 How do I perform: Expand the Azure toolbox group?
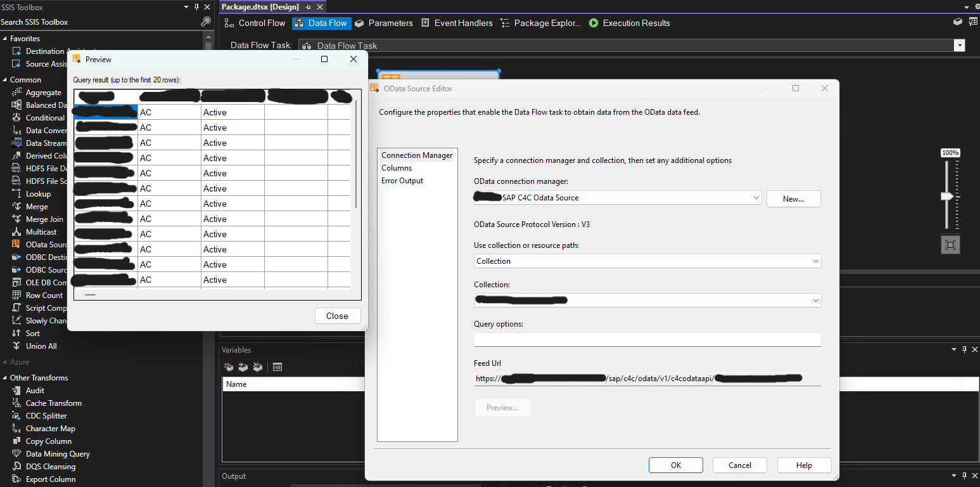4,362
